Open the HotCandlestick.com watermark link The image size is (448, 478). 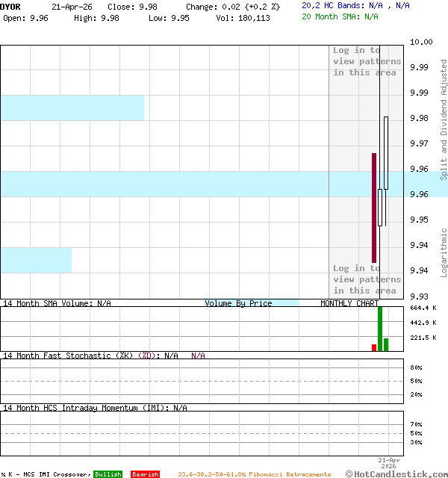(396, 474)
